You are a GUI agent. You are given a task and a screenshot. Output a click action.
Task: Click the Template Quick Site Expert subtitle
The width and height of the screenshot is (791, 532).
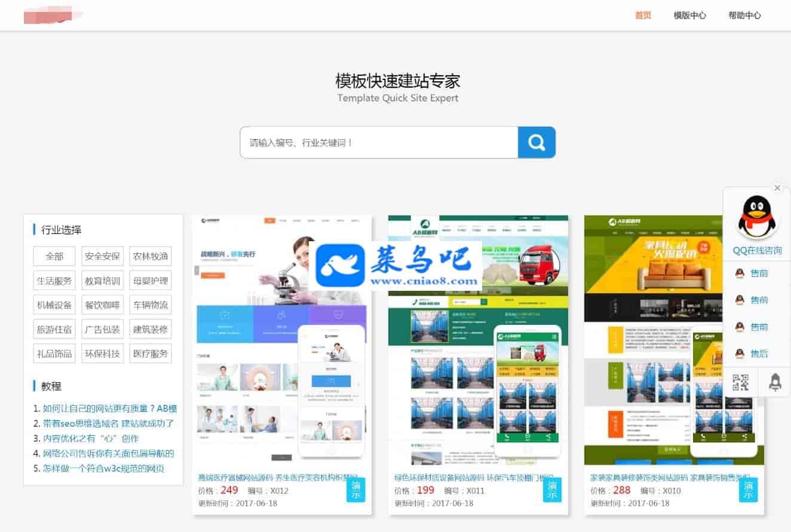click(398, 98)
